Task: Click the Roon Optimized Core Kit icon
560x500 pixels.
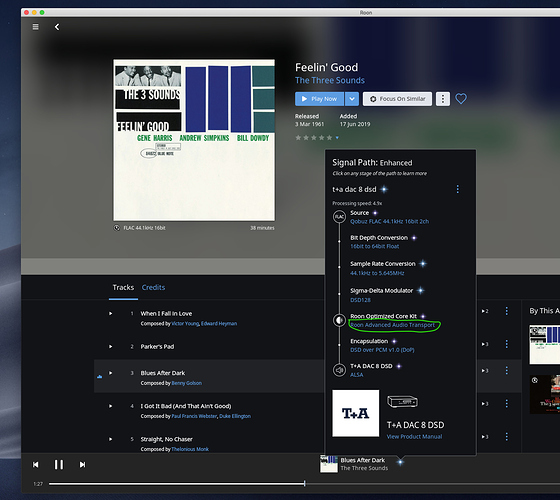Action: tap(339, 320)
